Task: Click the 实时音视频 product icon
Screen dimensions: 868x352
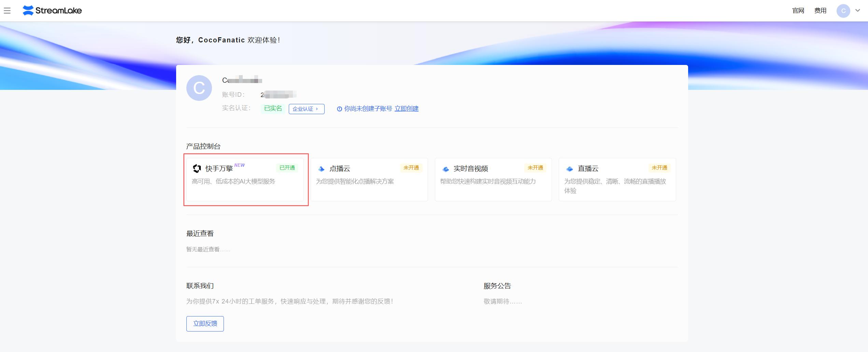Action: (445, 168)
